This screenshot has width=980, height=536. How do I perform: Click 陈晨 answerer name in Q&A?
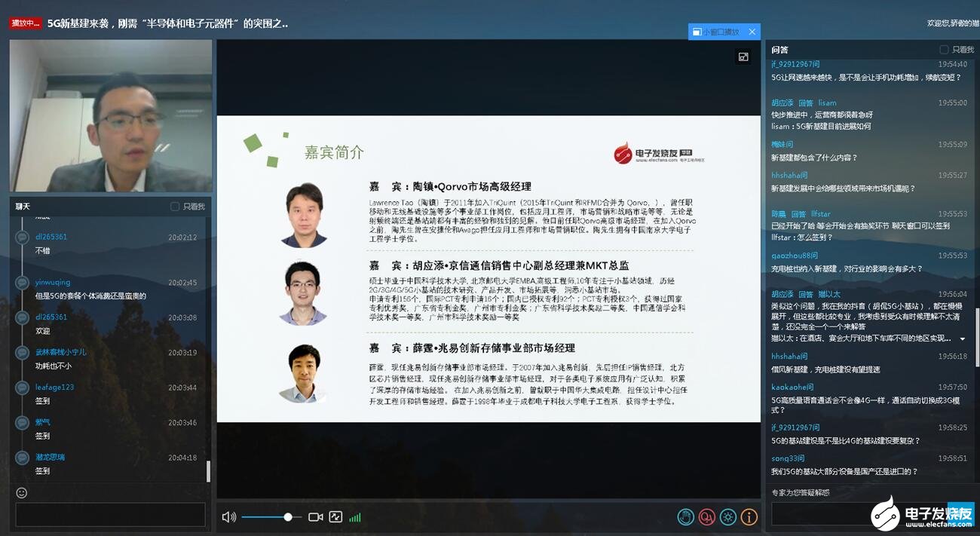(x=779, y=214)
